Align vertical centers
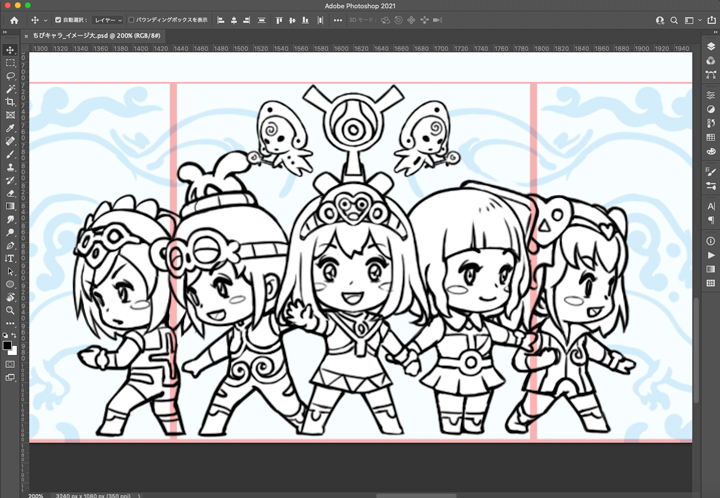Image resolution: width=720 pixels, height=498 pixels. 292,20
